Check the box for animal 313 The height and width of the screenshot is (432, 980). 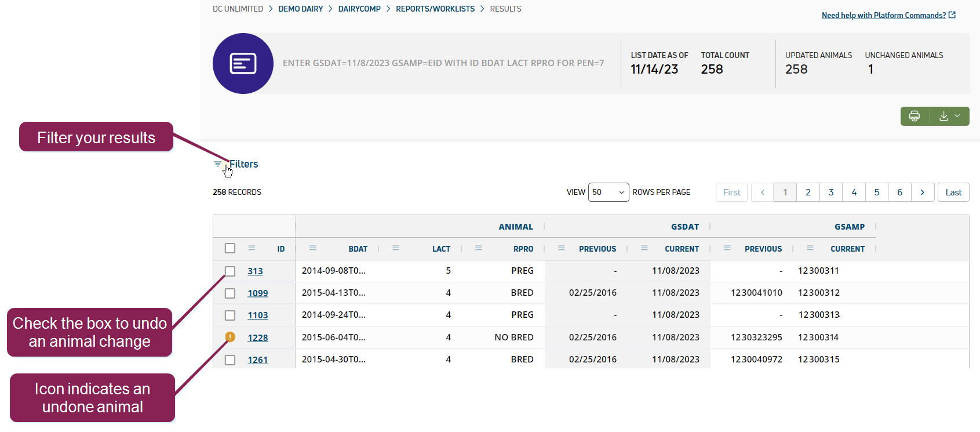[x=230, y=271]
